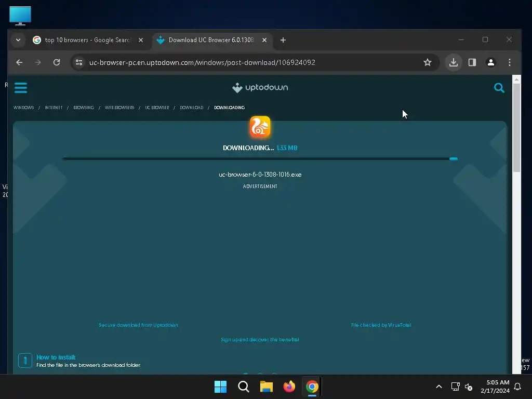This screenshot has height=399, width=532.
Task: Click Secure download from Uptodown link
Action: point(138,325)
